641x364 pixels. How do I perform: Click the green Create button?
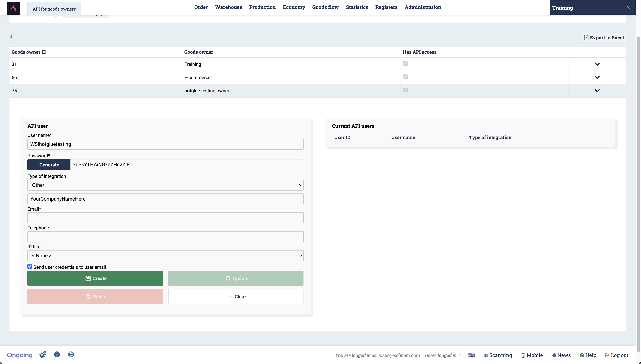pos(95,278)
